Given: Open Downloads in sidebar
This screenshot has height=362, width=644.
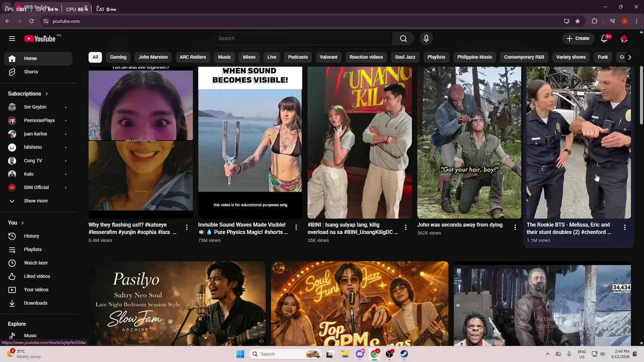Looking at the screenshot, I should (38, 303).
